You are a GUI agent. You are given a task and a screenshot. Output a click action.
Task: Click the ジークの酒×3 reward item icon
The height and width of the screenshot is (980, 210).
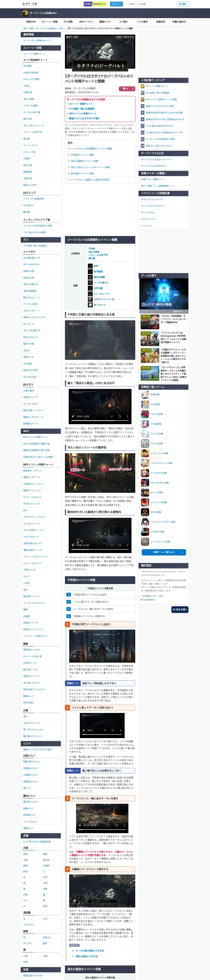[90, 283]
